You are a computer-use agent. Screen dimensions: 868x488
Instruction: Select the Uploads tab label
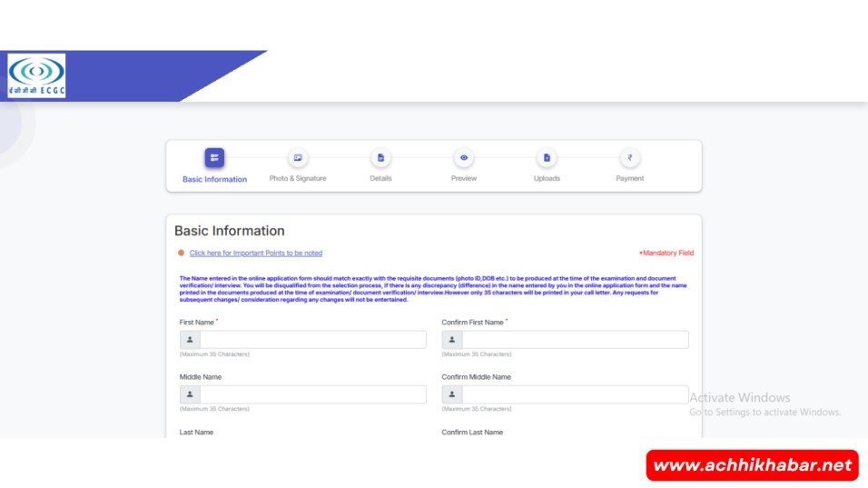tap(547, 179)
